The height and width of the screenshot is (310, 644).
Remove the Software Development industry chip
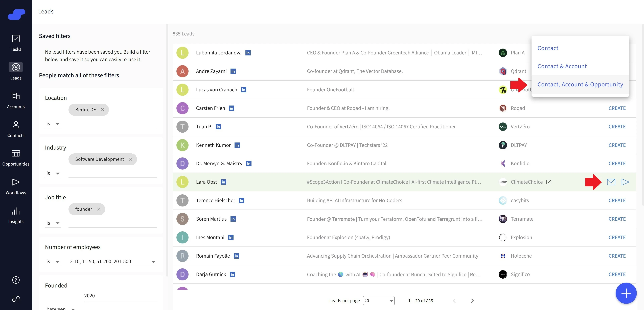130,159
